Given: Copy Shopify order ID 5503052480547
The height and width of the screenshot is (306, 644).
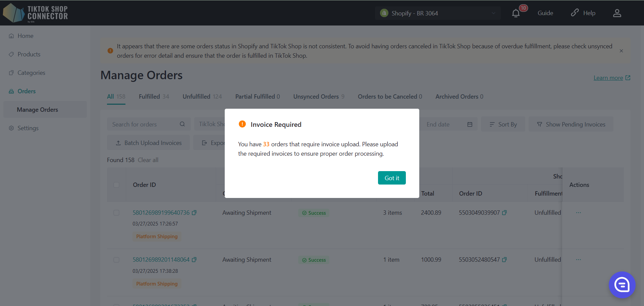Looking at the screenshot, I should pyautogui.click(x=504, y=260).
